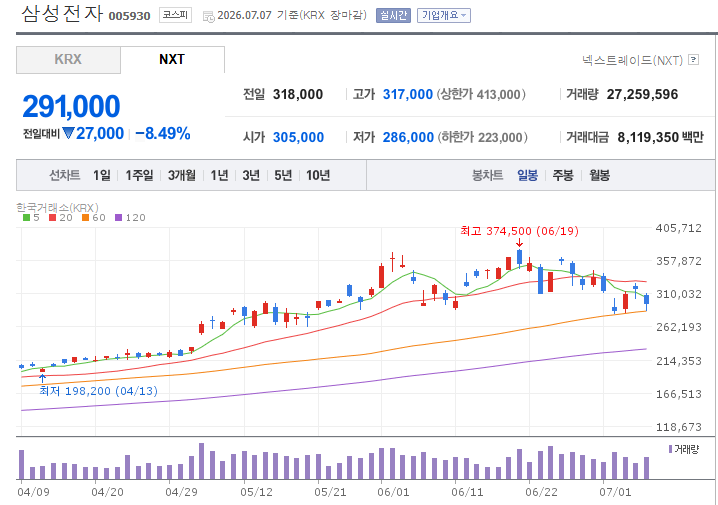Click the green 5-day moving average swatch
This screenshot has width=718, height=505.
(27, 218)
